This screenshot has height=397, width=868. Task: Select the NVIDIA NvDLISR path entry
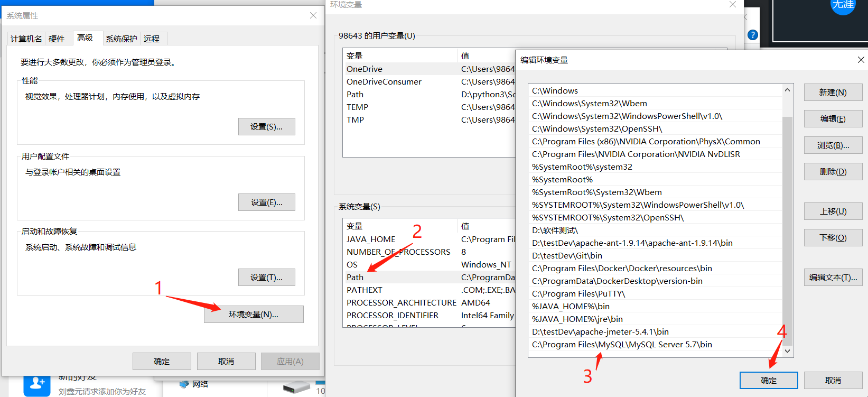655,154
